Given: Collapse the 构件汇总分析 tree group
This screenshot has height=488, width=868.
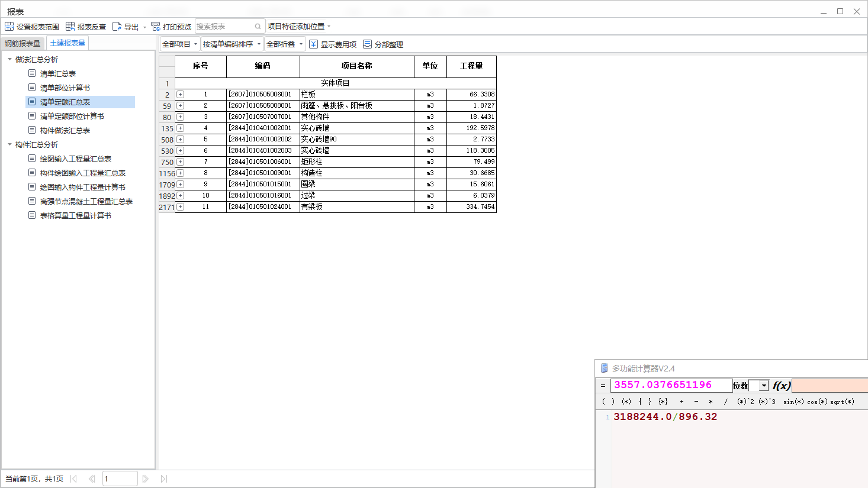Looking at the screenshot, I should 9,144.
